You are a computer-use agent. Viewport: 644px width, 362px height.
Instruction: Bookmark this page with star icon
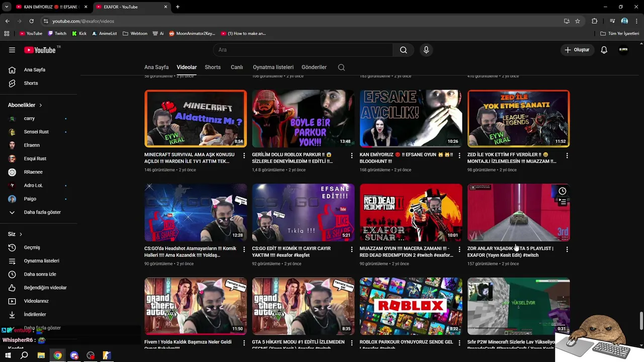pyautogui.click(x=578, y=21)
